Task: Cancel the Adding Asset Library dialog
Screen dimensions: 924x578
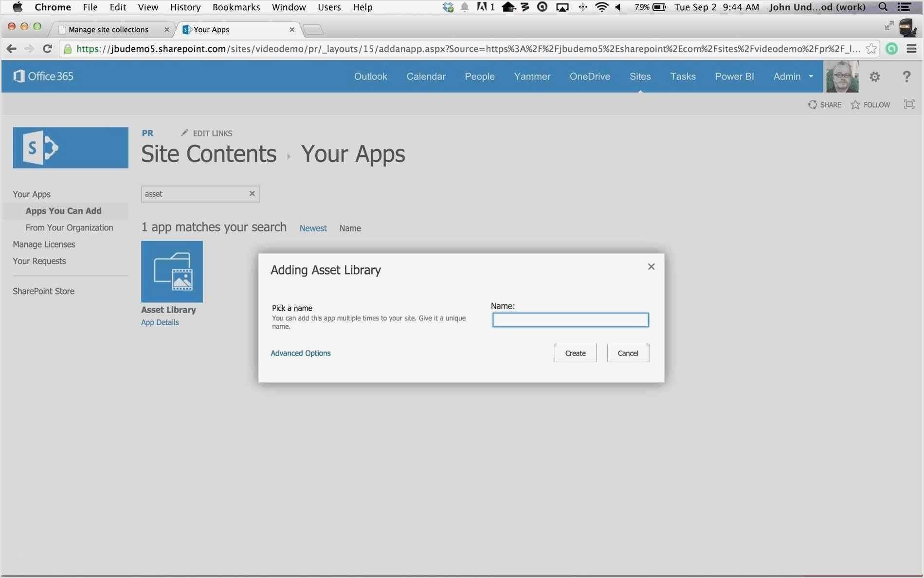Action: [628, 353]
